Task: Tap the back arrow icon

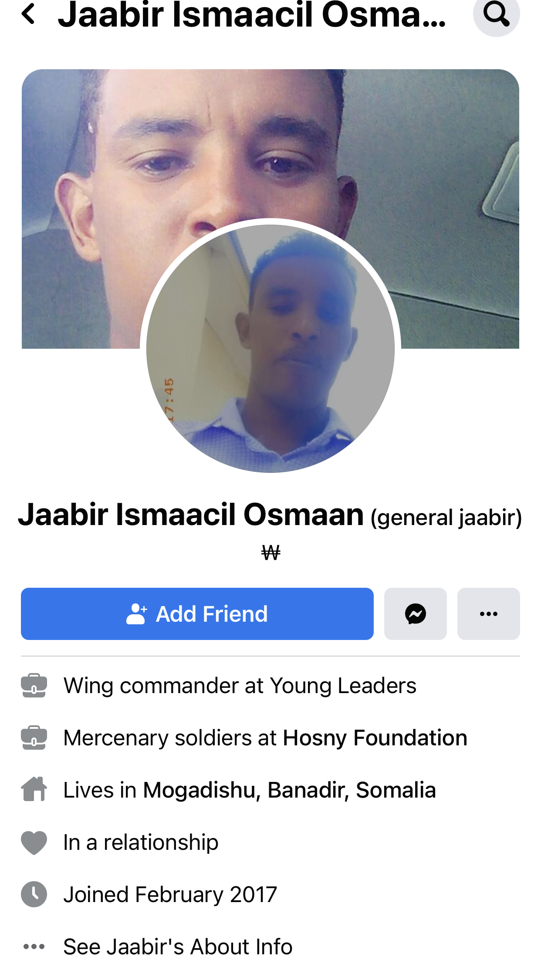Action: click(x=29, y=13)
